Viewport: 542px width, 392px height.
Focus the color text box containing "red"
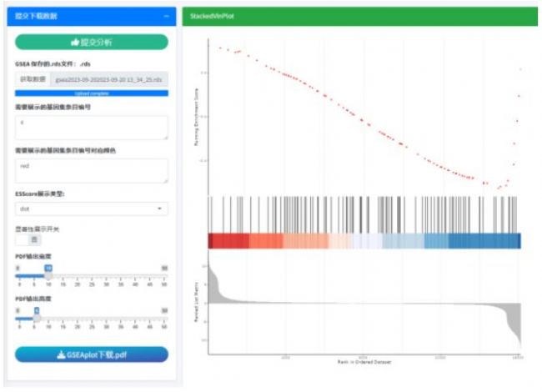(91, 170)
